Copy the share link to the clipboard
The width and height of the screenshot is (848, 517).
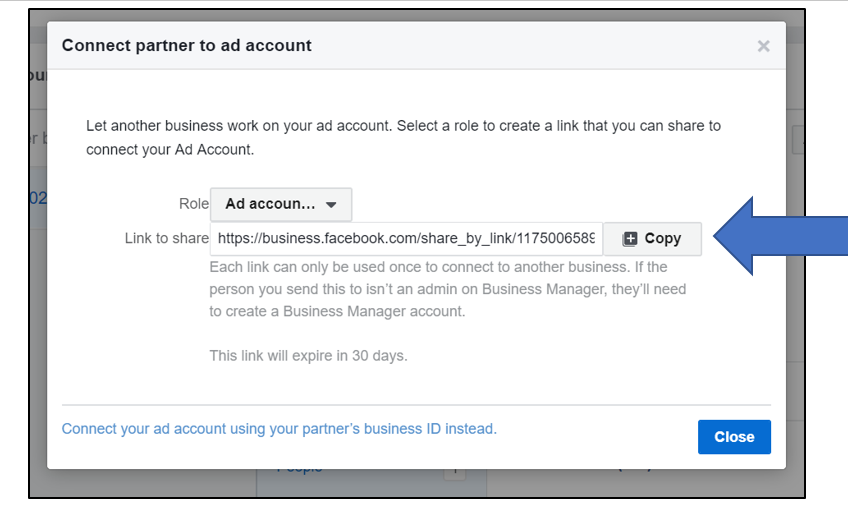[652, 239]
